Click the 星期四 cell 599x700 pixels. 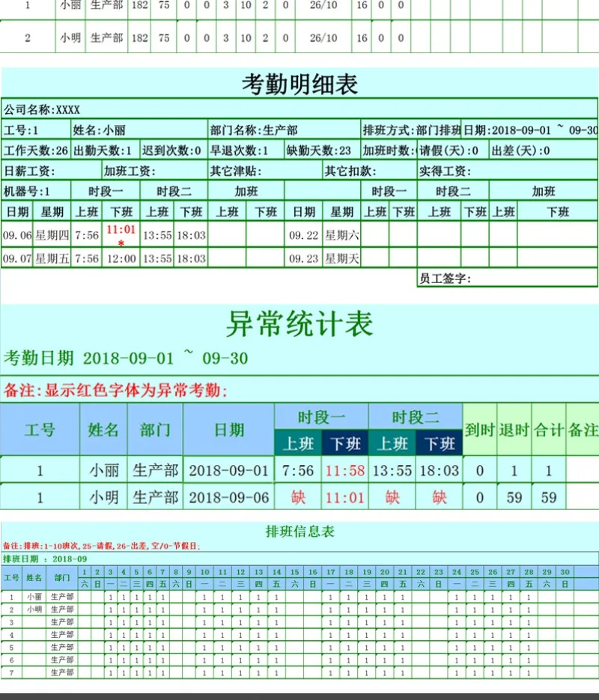pyautogui.click(x=52, y=235)
